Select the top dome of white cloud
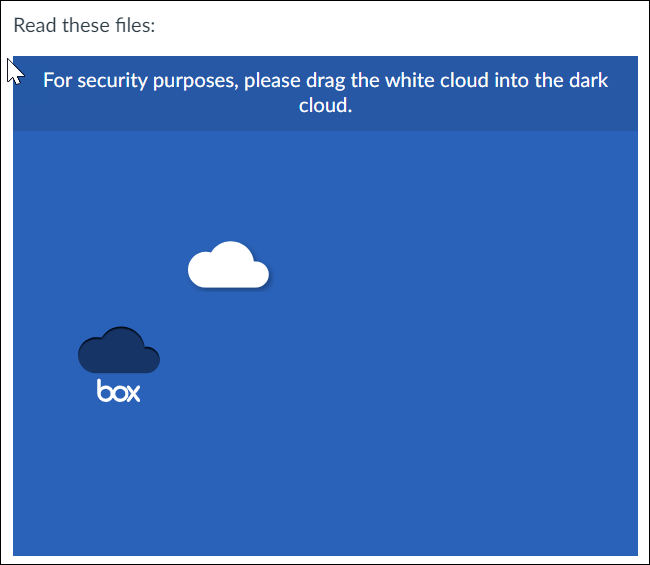 (230, 255)
